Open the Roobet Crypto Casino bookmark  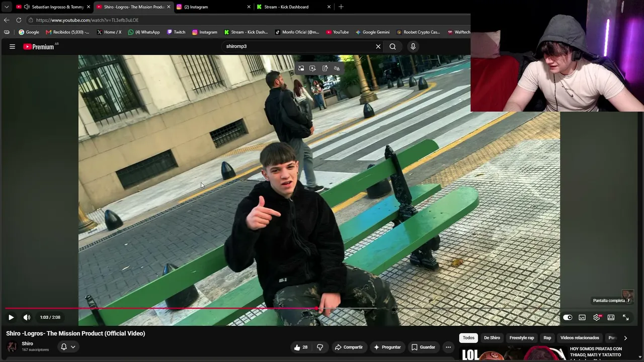click(x=419, y=32)
